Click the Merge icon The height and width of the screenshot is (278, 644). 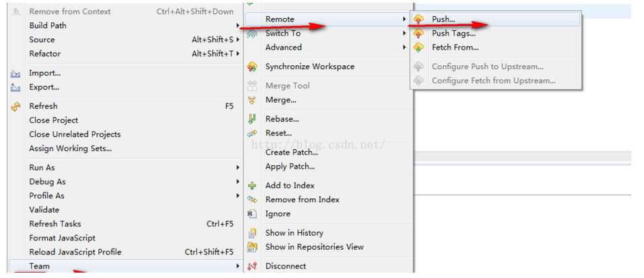[252, 100]
